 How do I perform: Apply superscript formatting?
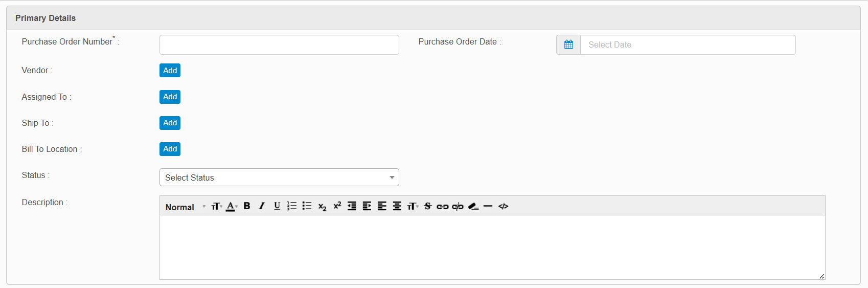(337, 206)
